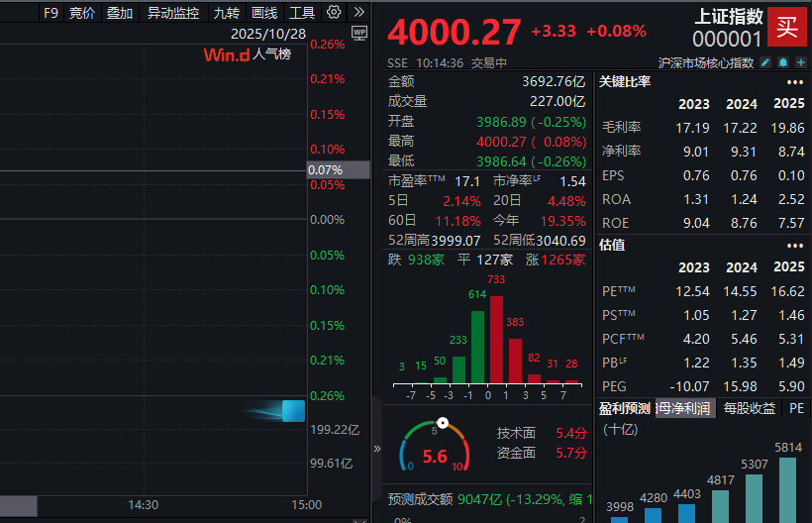Open the 估值 three-dot menu
Image resolution: width=812 pixels, height=523 pixels.
[x=795, y=245]
